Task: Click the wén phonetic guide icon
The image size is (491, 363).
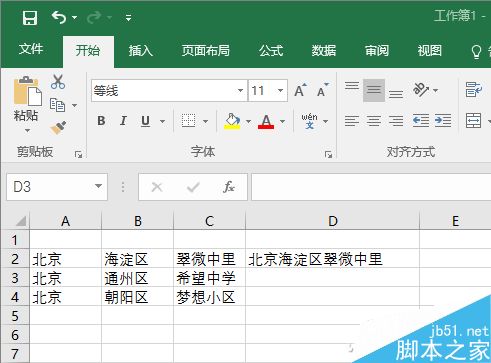Action: [x=309, y=121]
